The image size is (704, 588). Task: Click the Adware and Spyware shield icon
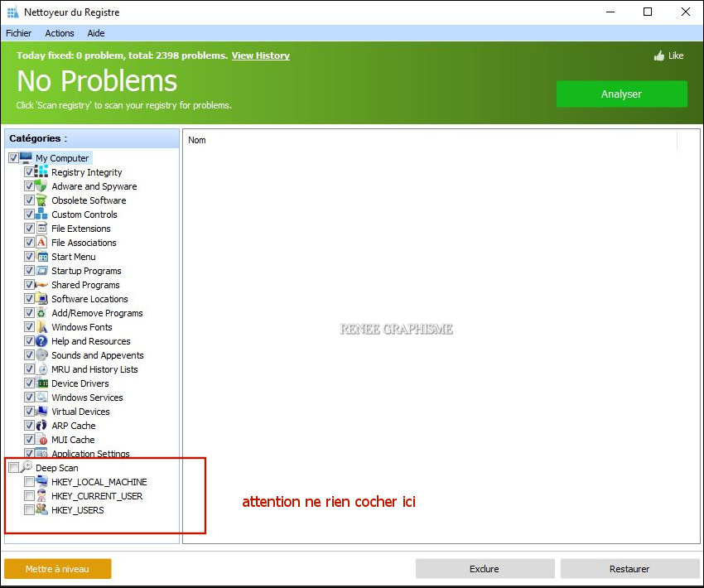pyautogui.click(x=41, y=186)
